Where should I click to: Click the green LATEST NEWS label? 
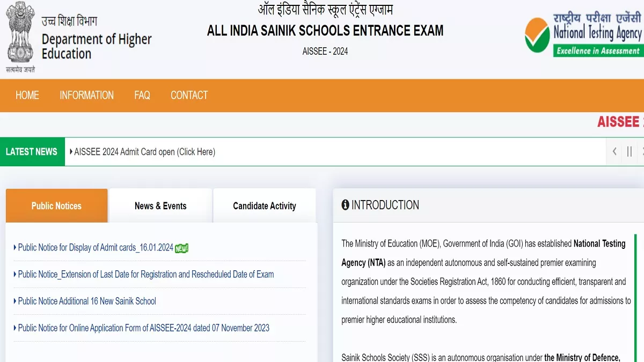(32, 152)
